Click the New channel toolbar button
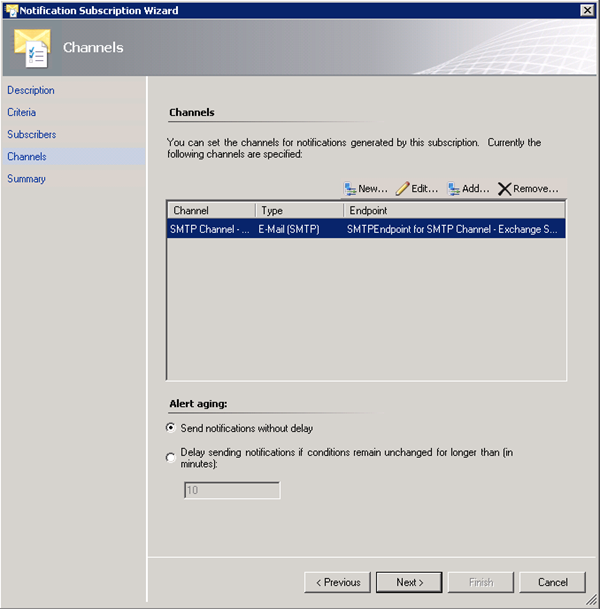Screen dimensions: 600x609 [x=366, y=189]
